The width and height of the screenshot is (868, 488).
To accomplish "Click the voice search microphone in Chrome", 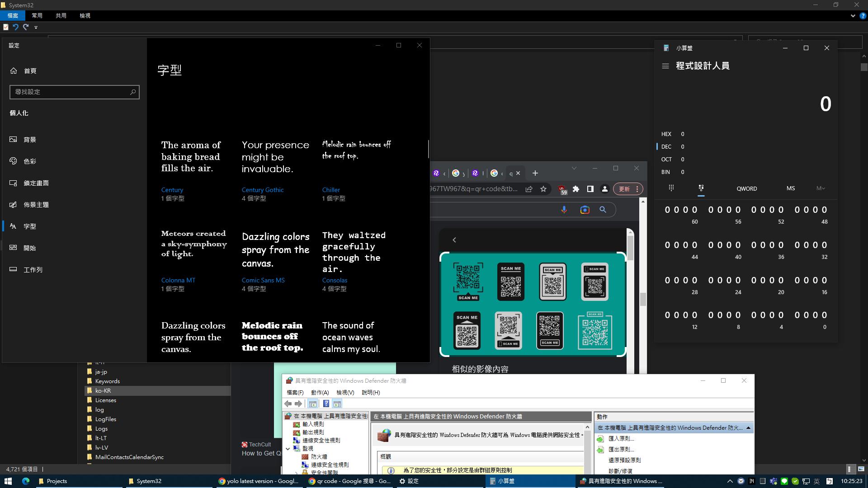I will click(x=564, y=210).
